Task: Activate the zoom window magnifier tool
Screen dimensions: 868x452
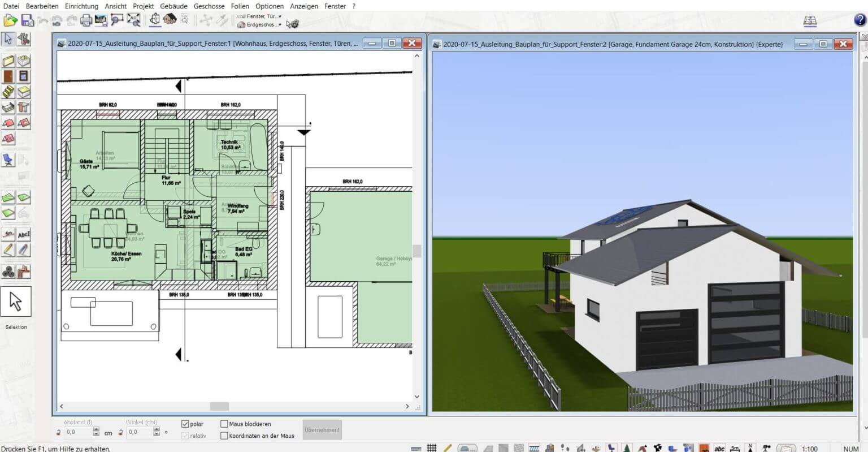Action: (117, 21)
